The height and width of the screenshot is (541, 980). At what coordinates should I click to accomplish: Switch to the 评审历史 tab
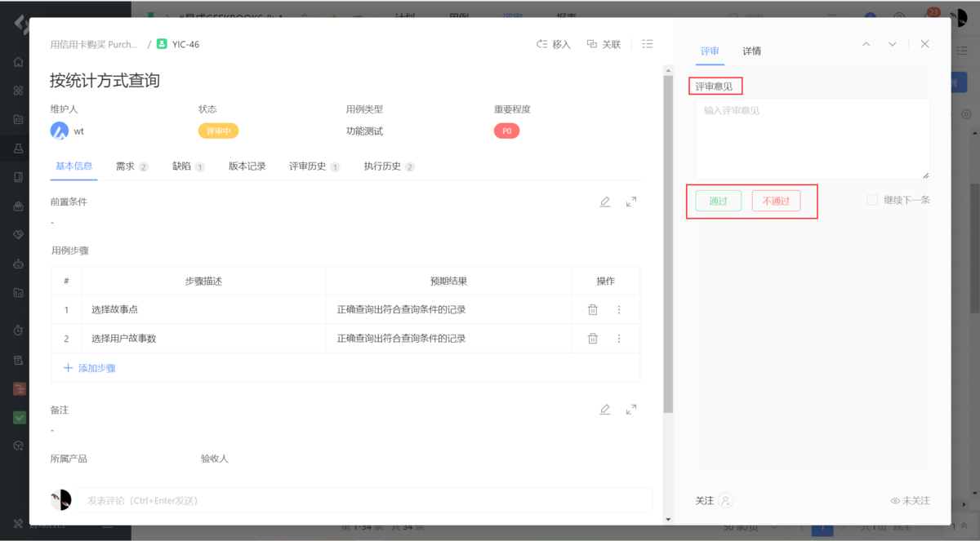[x=314, y=166]
